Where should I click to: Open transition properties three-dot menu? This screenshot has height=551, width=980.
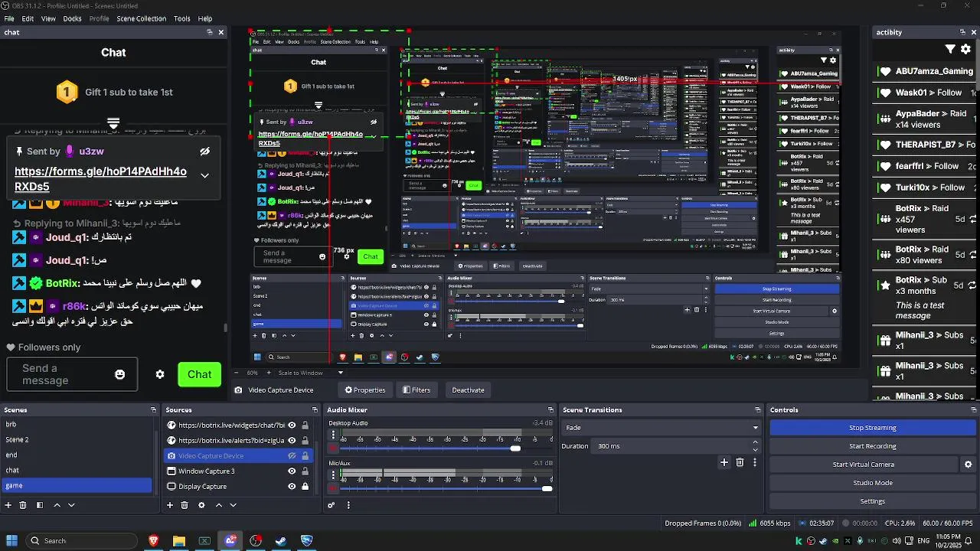pyautogui.click(x=754, y=462)
